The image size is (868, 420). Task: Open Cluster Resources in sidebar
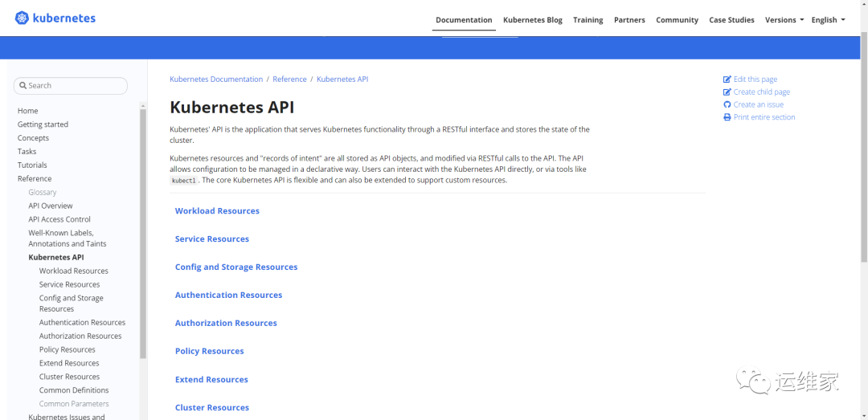tap(69, 377)
